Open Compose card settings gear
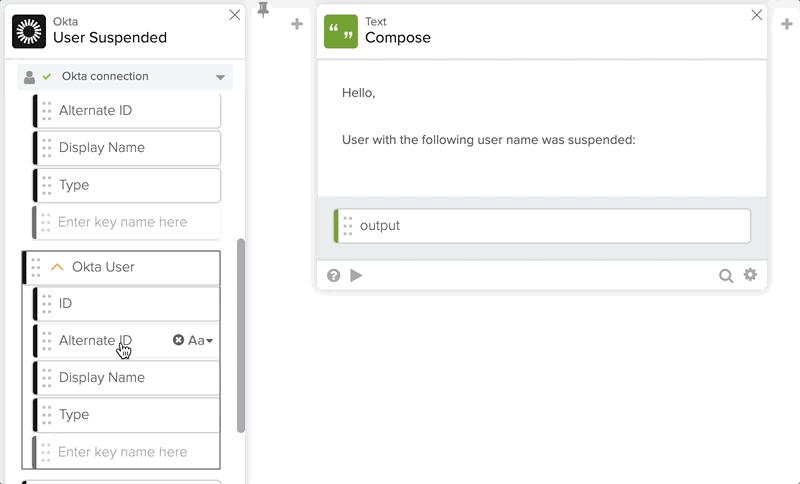This screenshot has height=484, width=800. (750, 275)
